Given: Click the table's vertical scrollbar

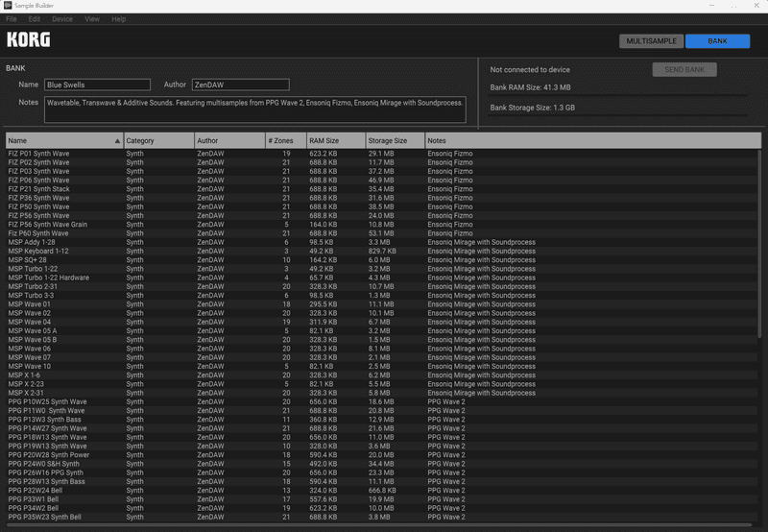Looking at the screenshot, I should point(759,244).
